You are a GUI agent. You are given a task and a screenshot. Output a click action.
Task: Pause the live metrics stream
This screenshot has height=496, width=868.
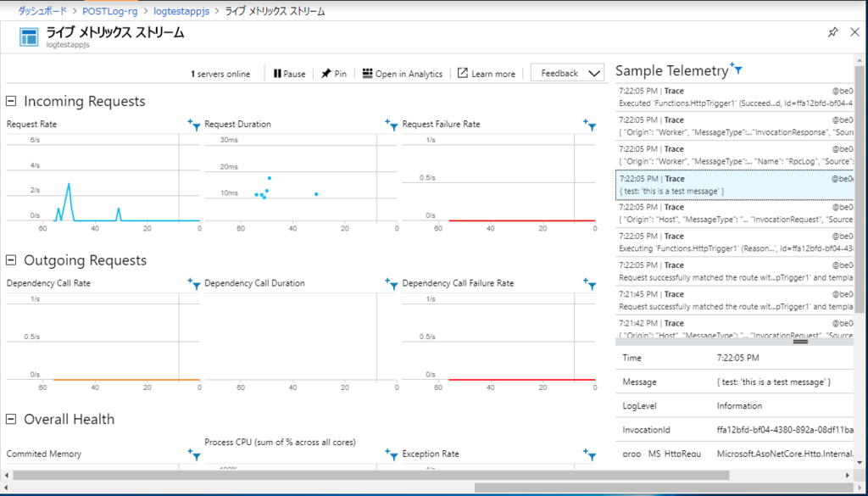[x=290, y=74]
